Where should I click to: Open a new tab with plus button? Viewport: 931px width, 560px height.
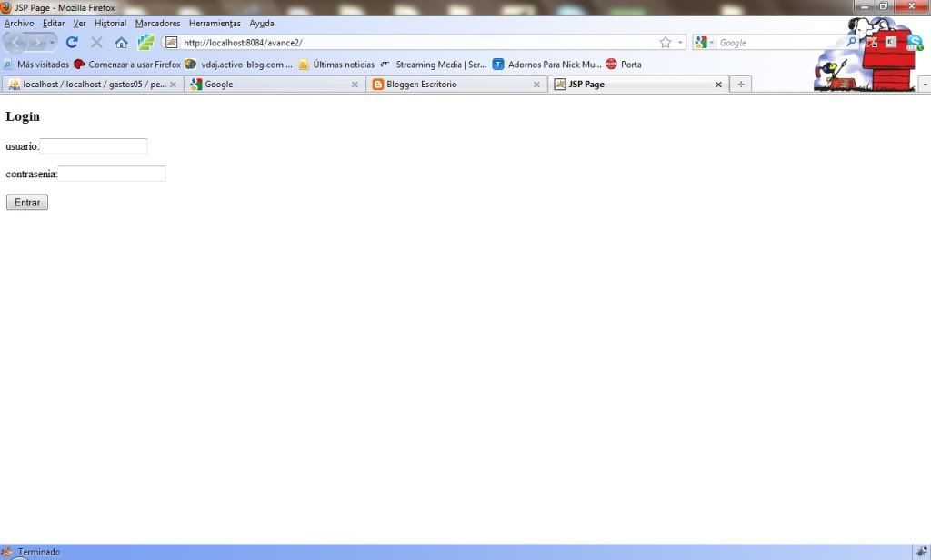click(x=741, y=85)
